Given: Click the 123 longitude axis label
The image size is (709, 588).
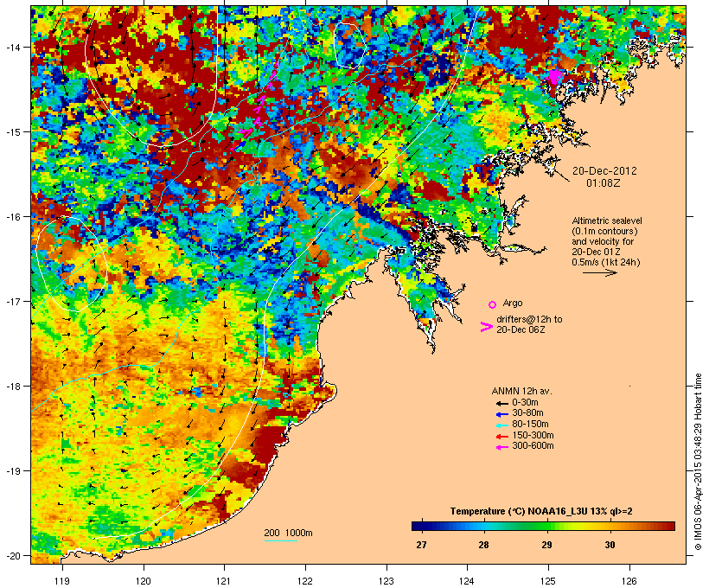Looking at the screenshot, I should coord(386,581).
